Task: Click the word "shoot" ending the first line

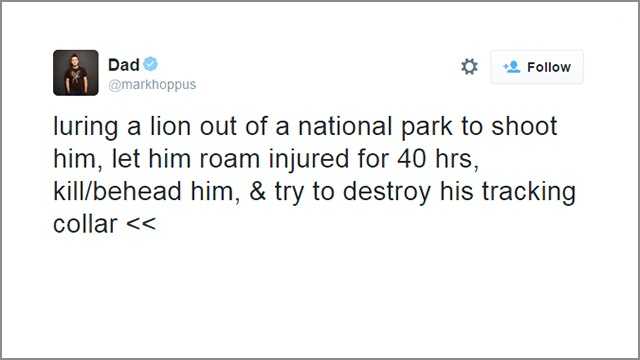Action: click(524, 126)
